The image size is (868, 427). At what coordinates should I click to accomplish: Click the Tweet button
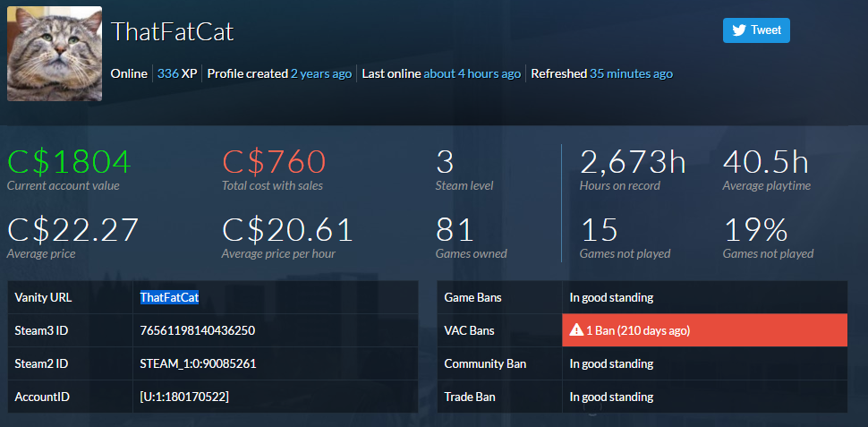[x=756, y=30]
